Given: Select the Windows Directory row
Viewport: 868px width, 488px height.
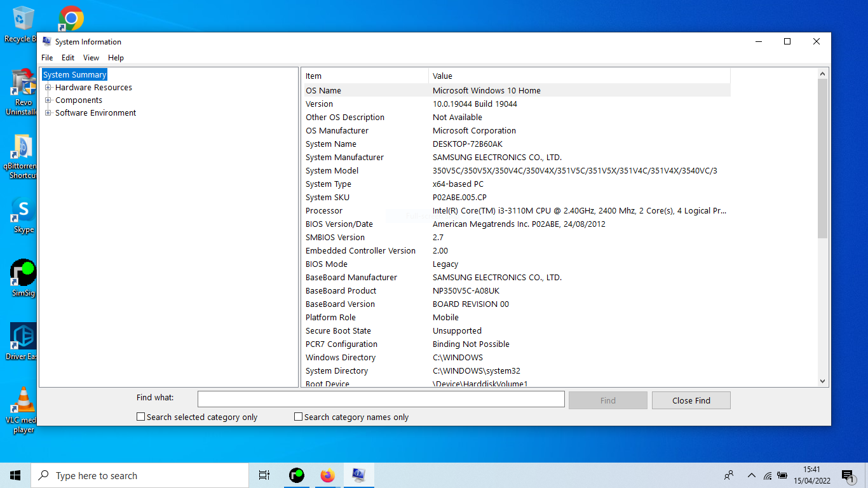Looking at the screenshot, I should tap(517, 357).
